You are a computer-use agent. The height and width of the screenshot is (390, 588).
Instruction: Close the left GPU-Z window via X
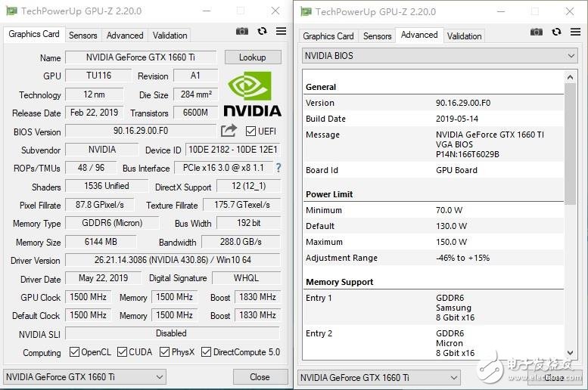275,11
